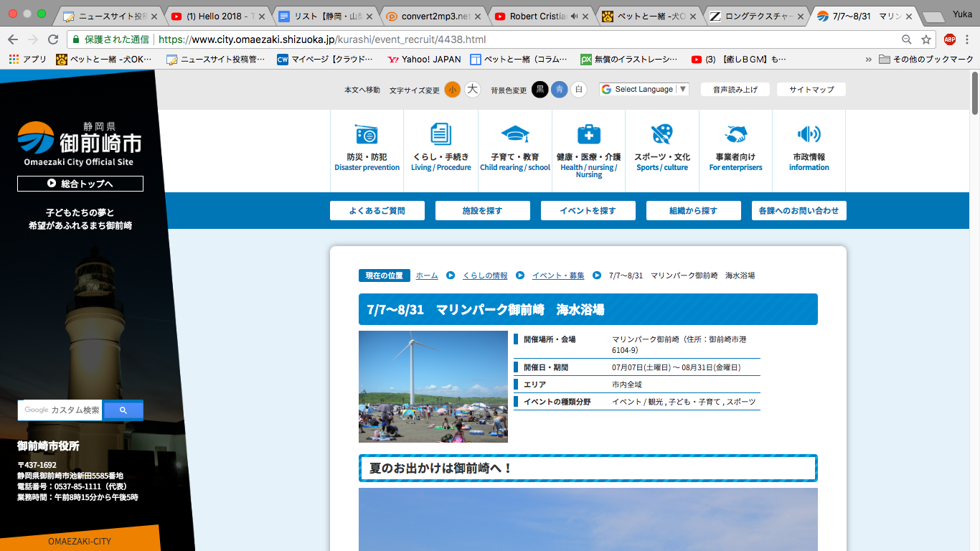
Task: Open Child rearing / school graduation cap icon
Action: [514, 134]
